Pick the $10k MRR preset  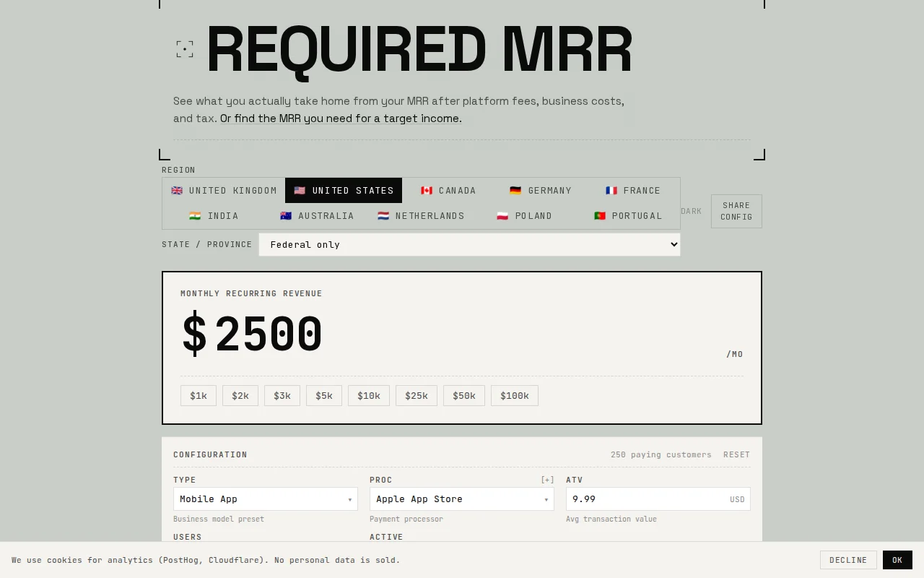(369, 396)
